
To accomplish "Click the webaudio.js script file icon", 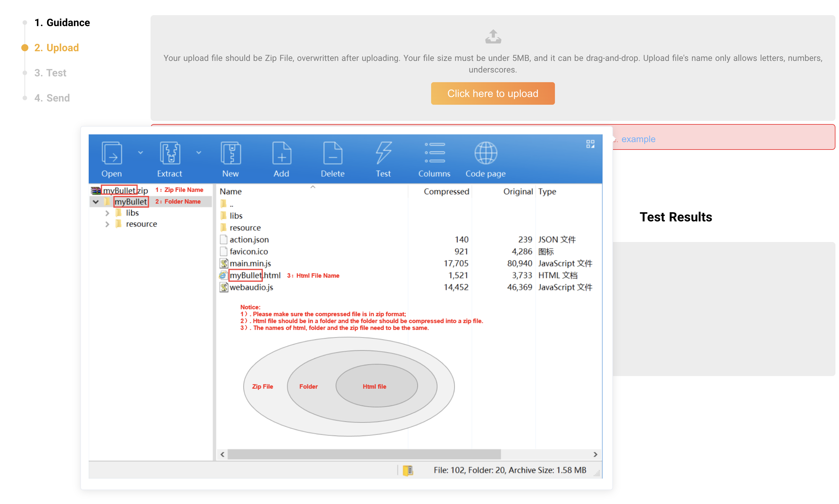I will point(223,287).
